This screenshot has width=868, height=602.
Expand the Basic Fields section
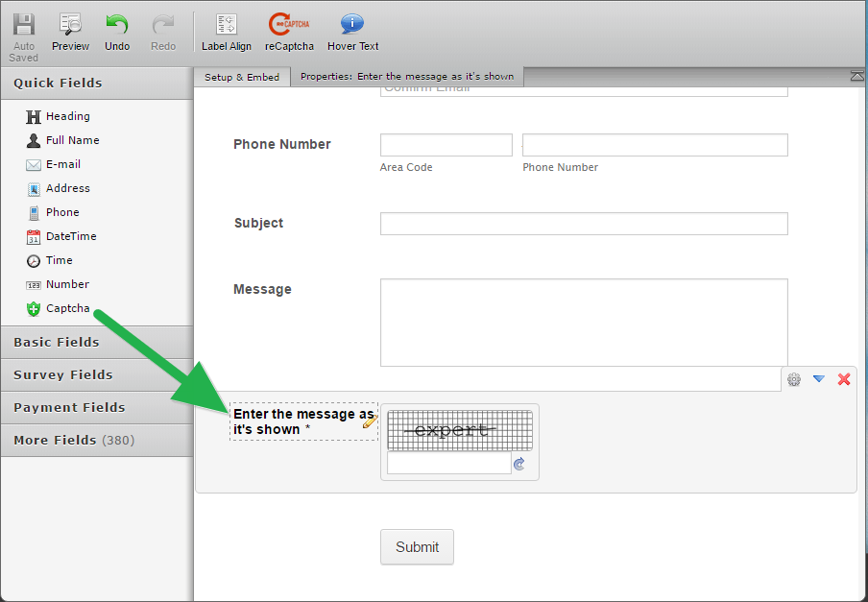point(96,342)
